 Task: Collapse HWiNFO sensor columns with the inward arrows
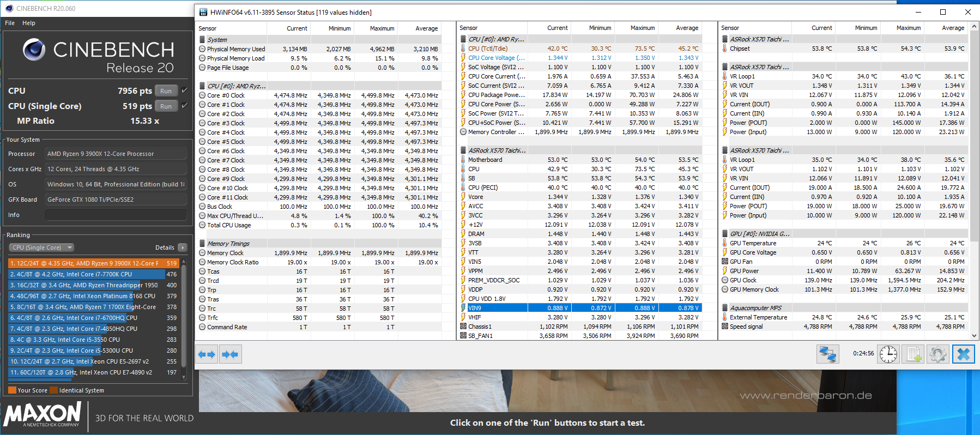[x=230, y=354]
